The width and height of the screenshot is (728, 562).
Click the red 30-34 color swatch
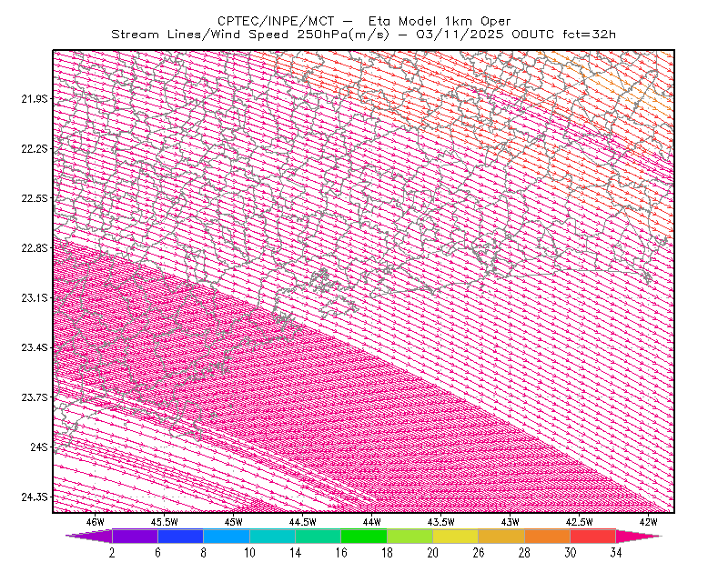(x=593, y=536)
